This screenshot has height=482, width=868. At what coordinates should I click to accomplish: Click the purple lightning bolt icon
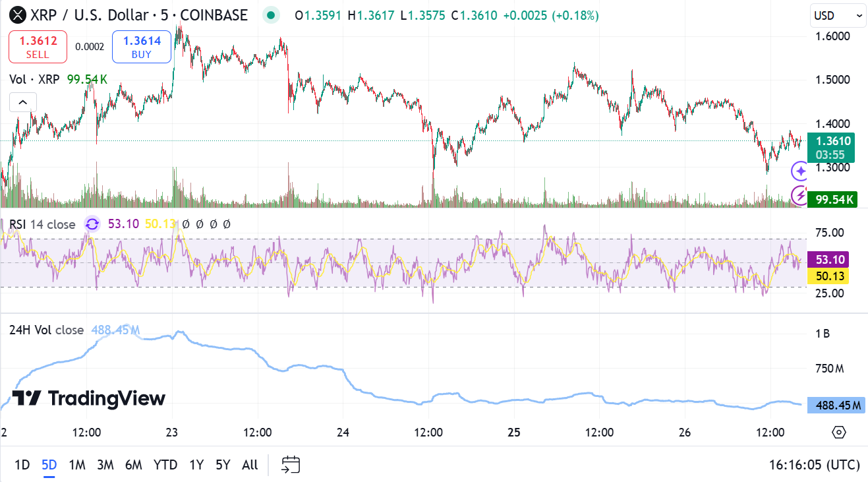[x=800, y=195]
